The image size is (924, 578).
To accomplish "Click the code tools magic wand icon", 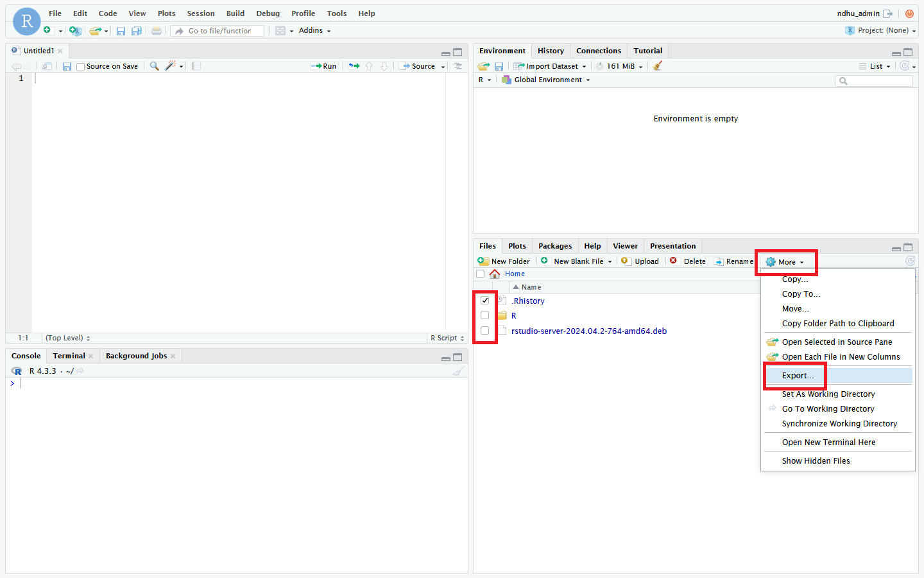I will click(x=171, y=66).
